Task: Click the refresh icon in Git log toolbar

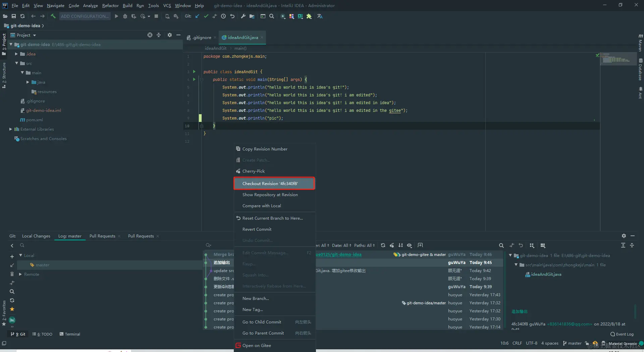Action: click(x=383, y=246)
